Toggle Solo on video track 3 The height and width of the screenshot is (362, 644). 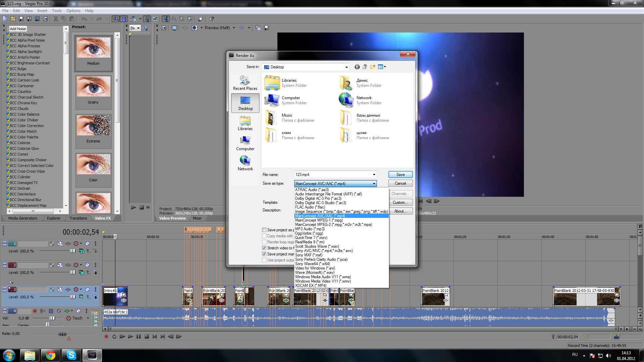[x=95, y=290]
